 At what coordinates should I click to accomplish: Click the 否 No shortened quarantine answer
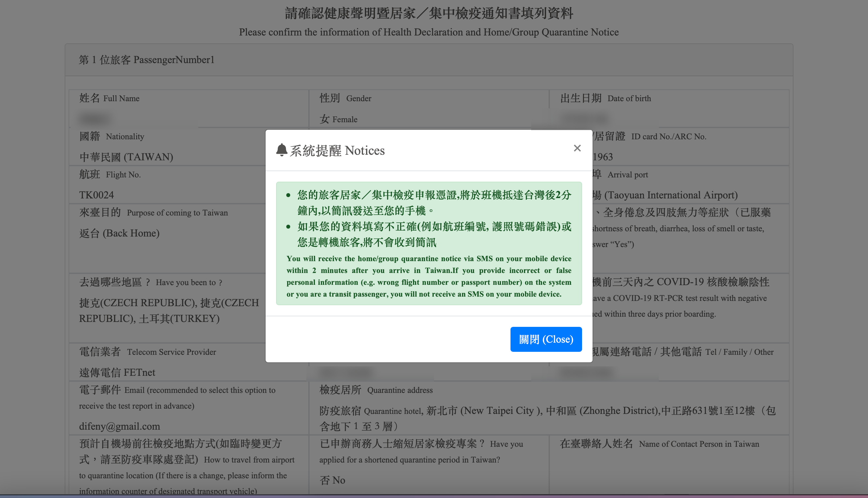click(332, 480)
